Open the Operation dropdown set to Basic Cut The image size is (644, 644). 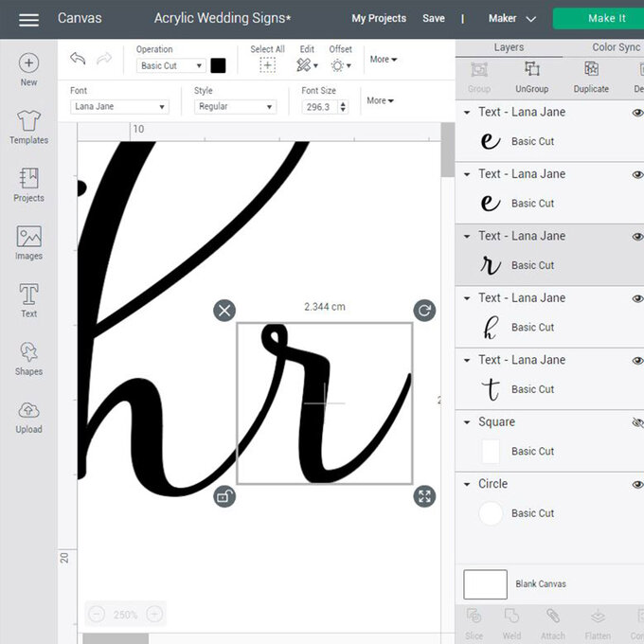[x=170, y=66]
